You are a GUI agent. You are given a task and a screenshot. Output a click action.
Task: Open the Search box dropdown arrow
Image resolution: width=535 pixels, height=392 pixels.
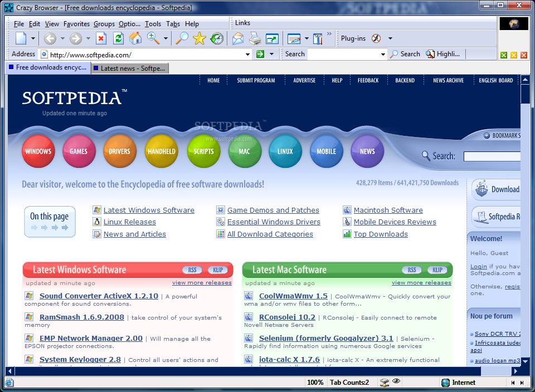point(383,55)
